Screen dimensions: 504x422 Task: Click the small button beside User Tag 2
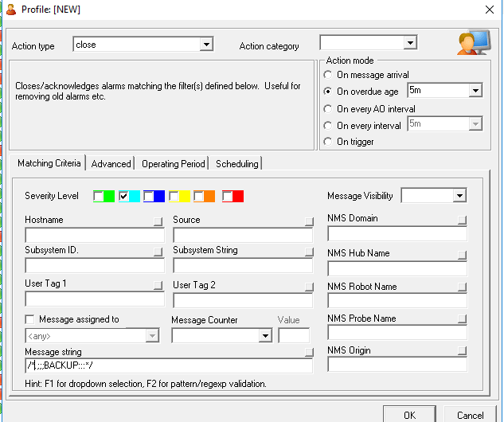307,287
